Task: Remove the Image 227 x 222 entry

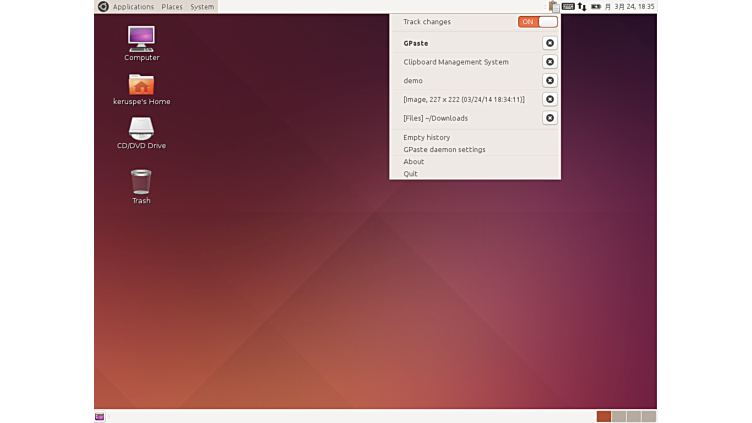Action: coord(550,99)
